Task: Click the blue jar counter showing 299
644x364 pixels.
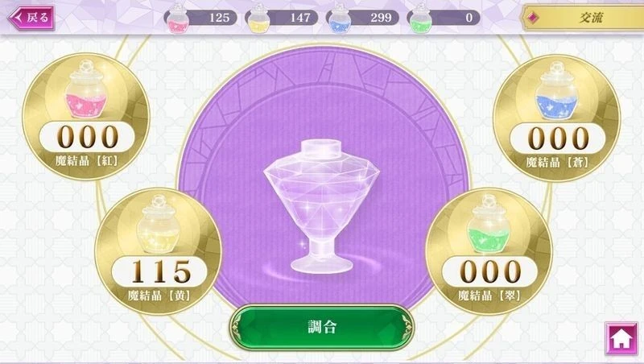Action: coord(362,18)
